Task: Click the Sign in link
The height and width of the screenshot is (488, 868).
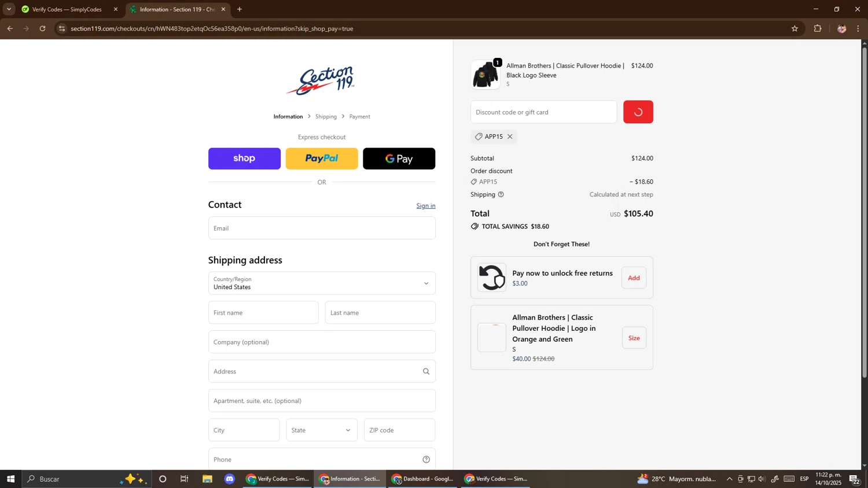Action: [426, 206]
